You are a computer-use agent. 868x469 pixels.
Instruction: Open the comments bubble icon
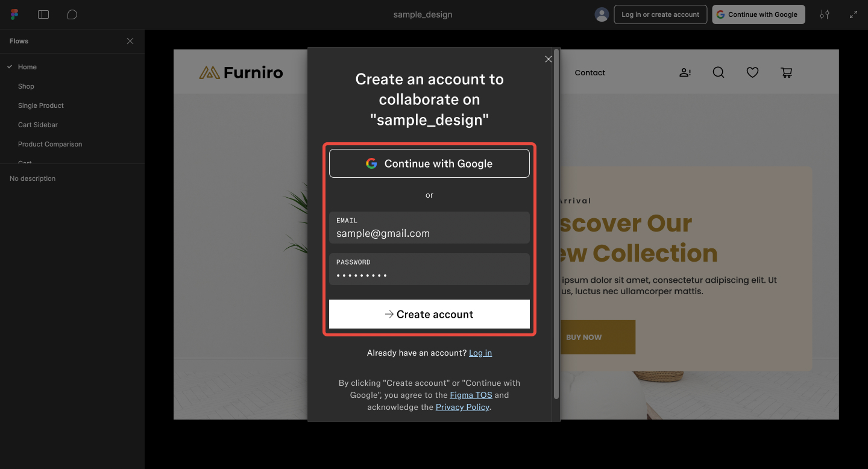72,14
